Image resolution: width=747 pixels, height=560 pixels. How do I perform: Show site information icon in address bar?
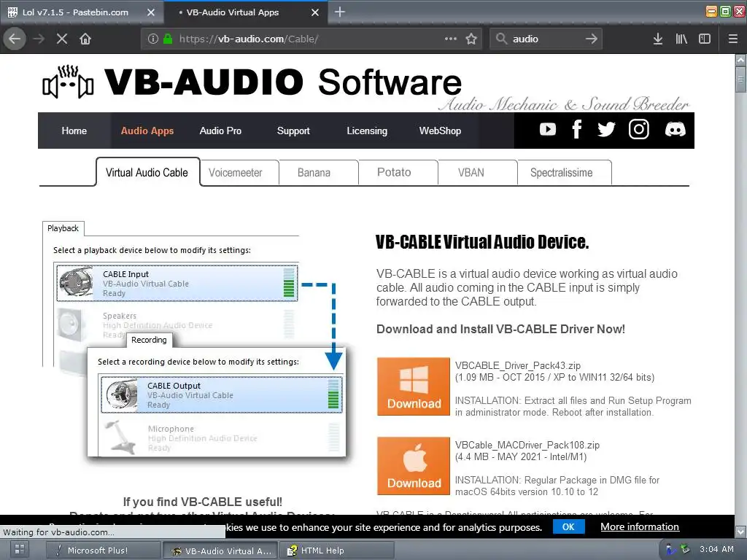click(x=152, y=39)
